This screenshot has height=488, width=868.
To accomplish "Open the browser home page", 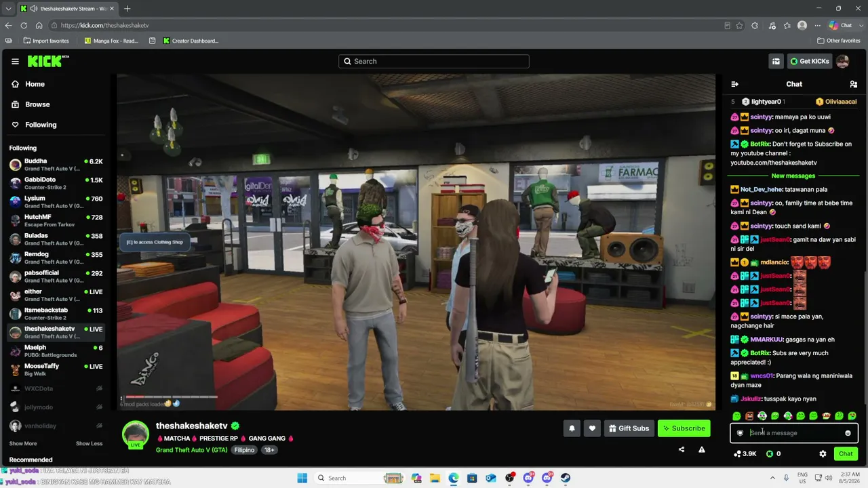I will [x=39, y=25].
